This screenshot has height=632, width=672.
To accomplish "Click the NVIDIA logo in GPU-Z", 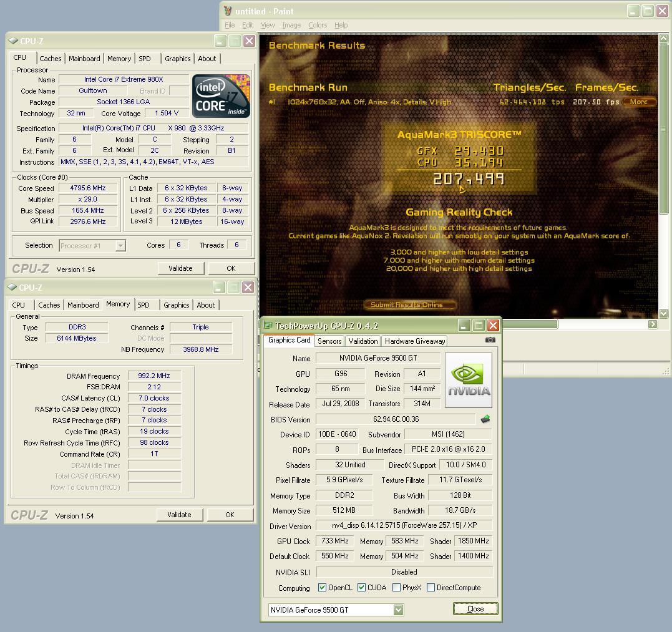I will click(x=469, y=380).
